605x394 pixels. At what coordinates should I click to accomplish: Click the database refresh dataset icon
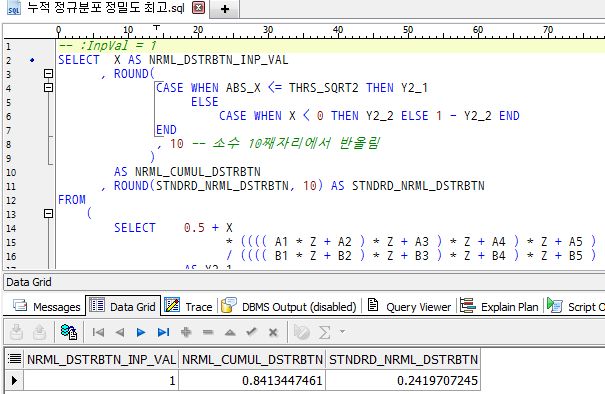coord(69,332)
